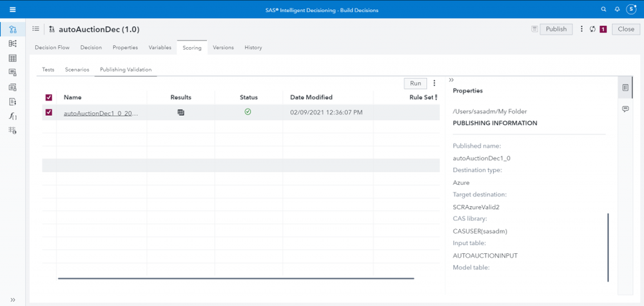The image size is (644, 306).
Task: Click the search magnifier icon
Action: point(603,10)
